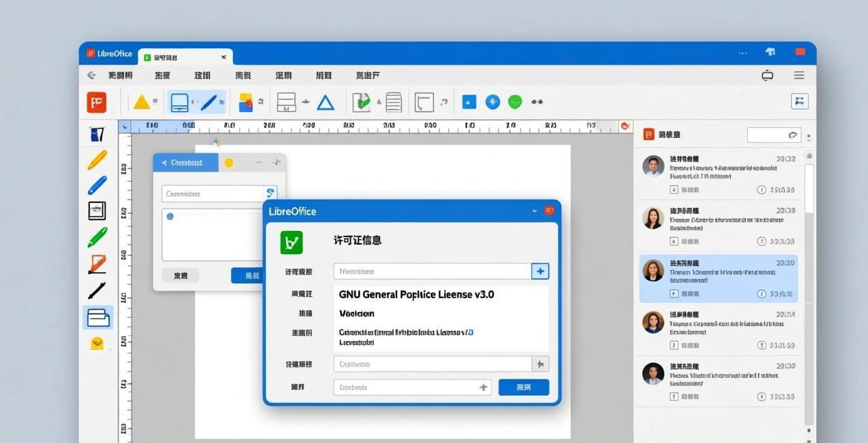Click the gray button in the small dialog

(180, 276)
